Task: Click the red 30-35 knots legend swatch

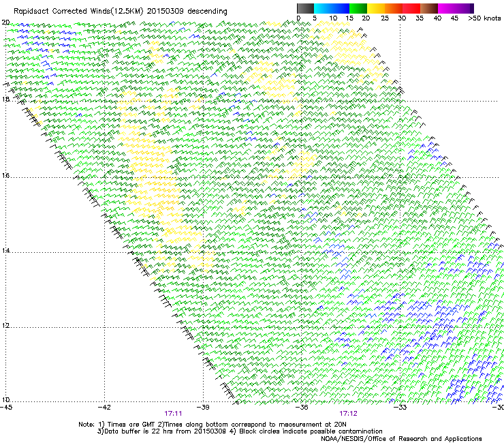Action: point(411,8)
